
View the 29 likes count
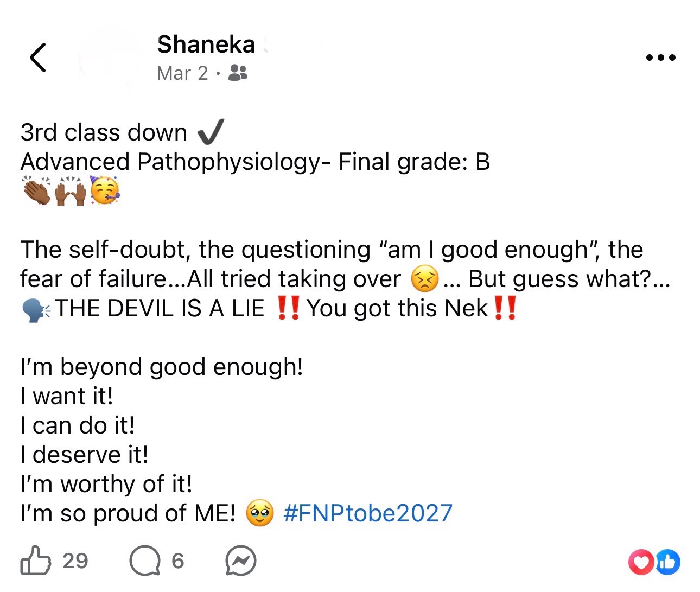[75, 561]
